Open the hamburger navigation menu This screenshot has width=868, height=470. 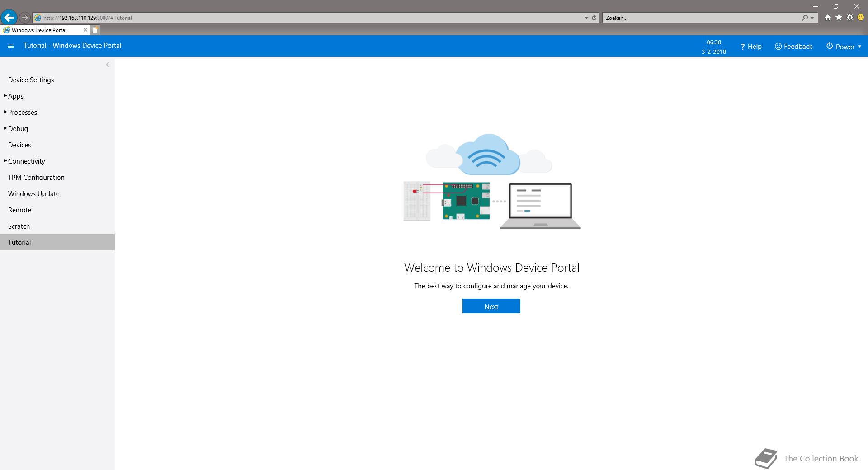point(11,46)
